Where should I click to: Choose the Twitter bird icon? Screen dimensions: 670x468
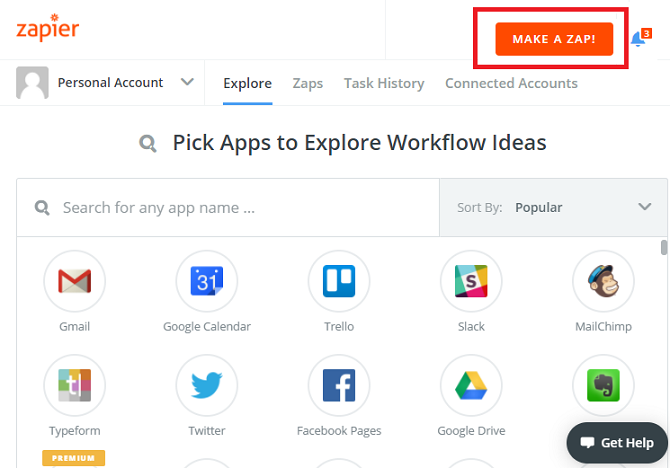(x=207, y=385)
